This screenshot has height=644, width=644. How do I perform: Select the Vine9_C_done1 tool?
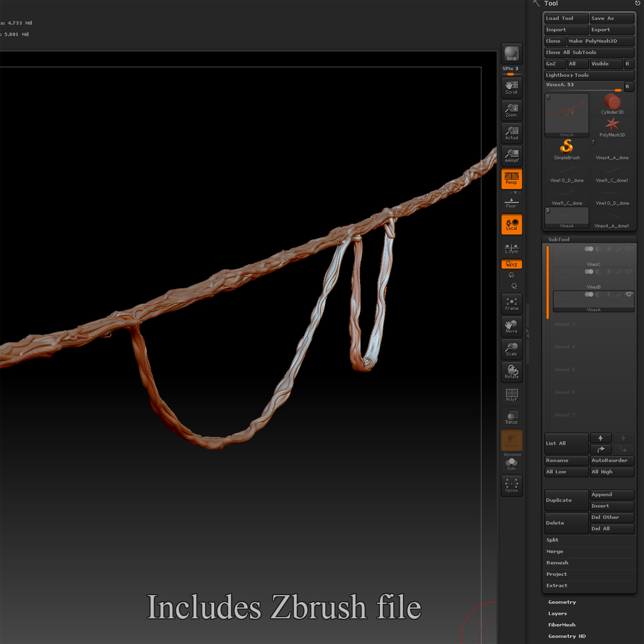612,173
